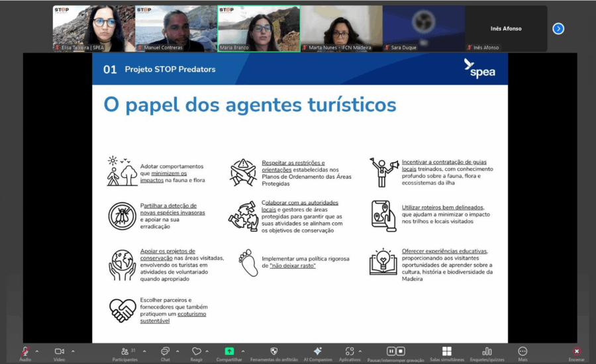Open the Chat panel
The height and width of the screenshot is (364, 596).
(165, 351)
